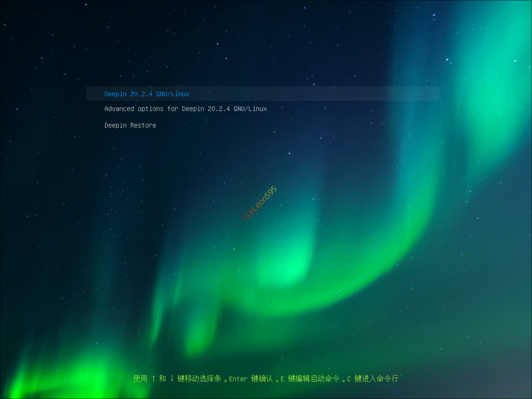Screen dimensions: 532x399
Task: Click the letter C in the bottom hint
Action: [x=349, y=379]
